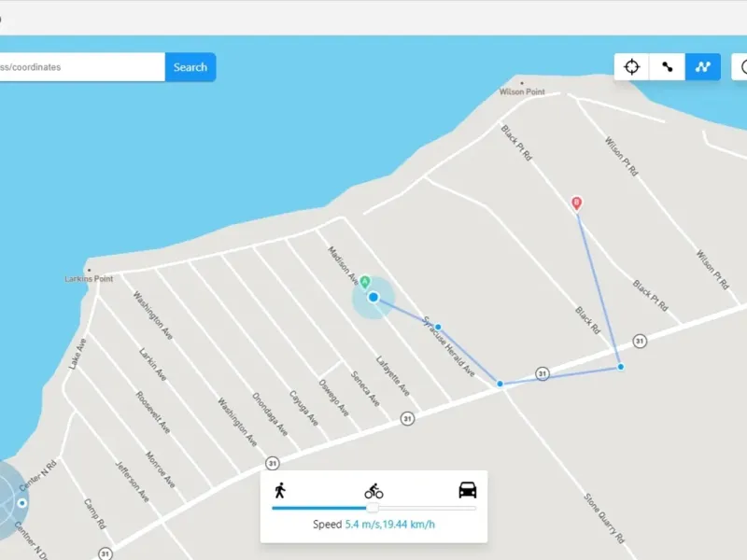Select the car driving speed icon
The image size is (747, 560).
[468, 490]
